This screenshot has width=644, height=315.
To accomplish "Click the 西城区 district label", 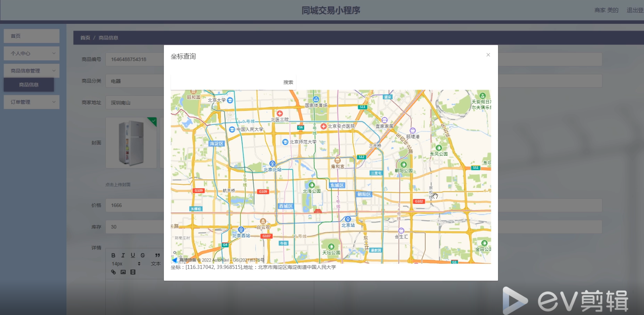I will 286,206.
